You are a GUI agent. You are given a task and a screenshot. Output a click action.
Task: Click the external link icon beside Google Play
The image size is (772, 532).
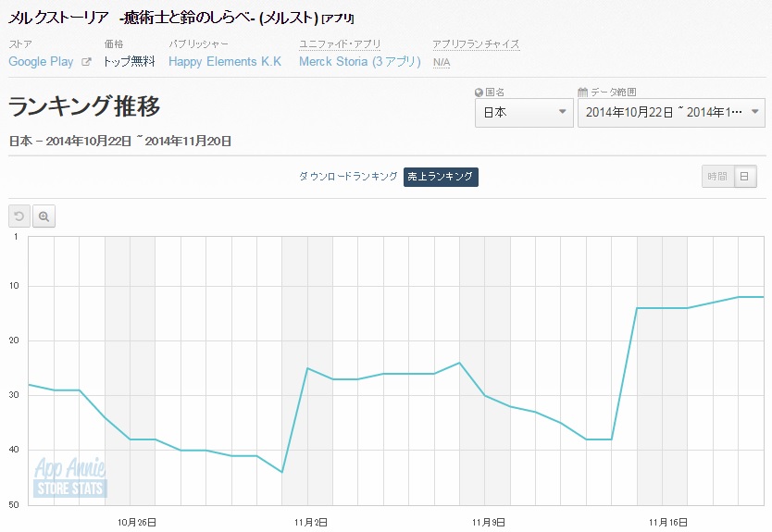[x=87, y=62]
